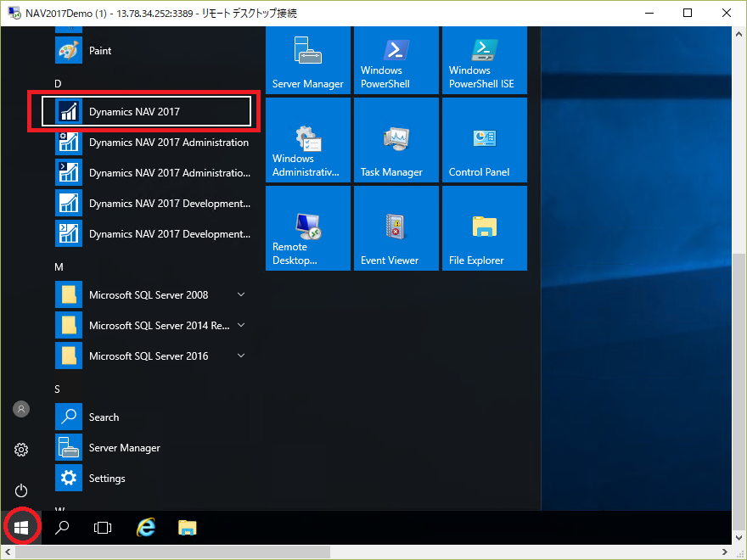
Task: Open Dynamics NAV 2017 Administration Shell entry
Action: point(153,172)
